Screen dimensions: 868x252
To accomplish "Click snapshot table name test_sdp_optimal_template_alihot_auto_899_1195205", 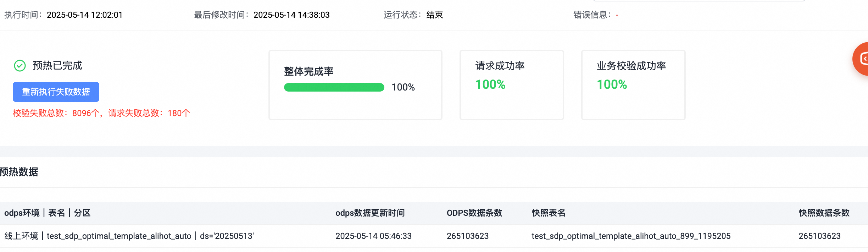I will click(631, 236).
